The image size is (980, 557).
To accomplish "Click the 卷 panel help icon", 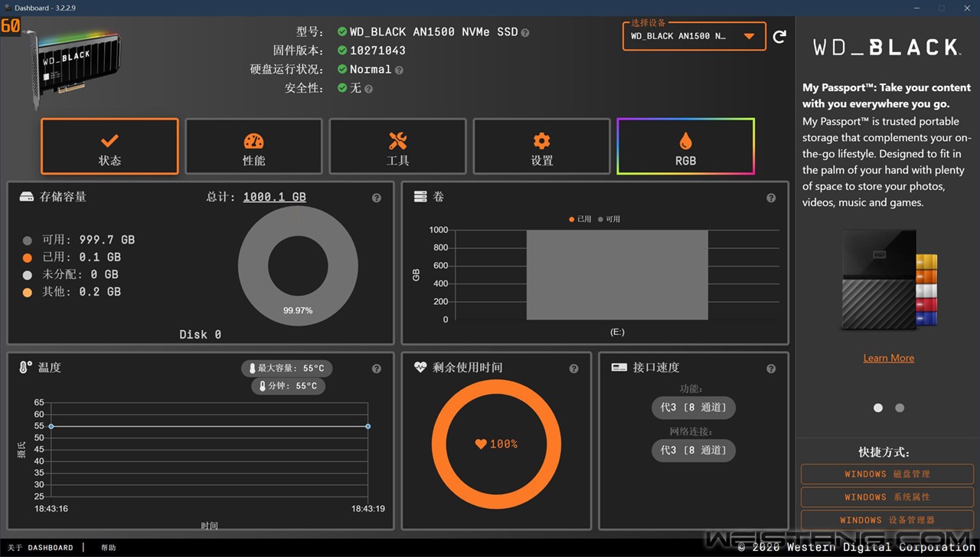I will click(771, 198).
